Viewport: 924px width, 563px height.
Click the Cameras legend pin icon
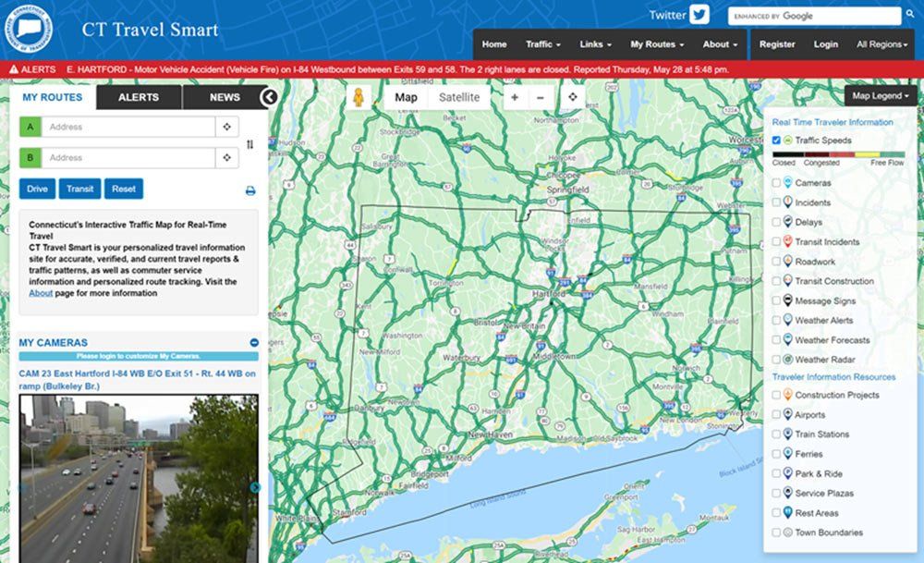click(x=788, y=183)
